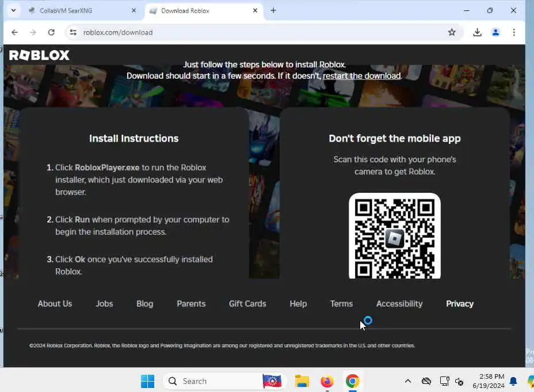Open the About Us footer link
The height and width of the screenshot is (392, 534).
[55, 304]
